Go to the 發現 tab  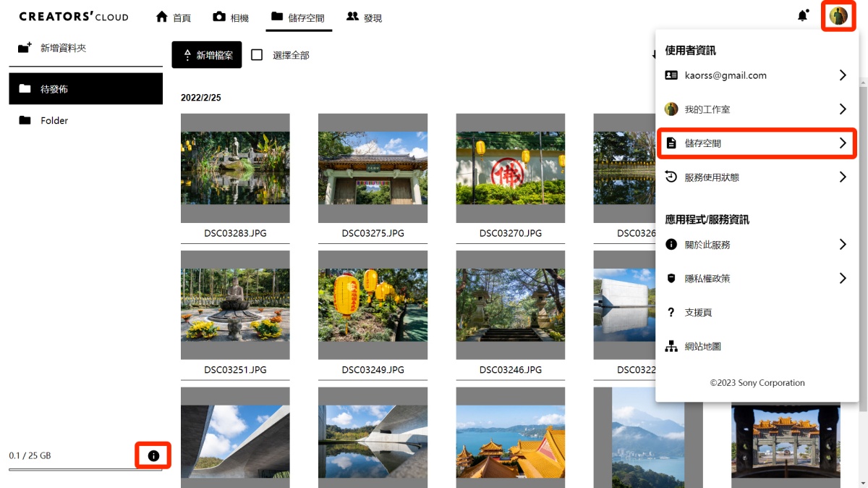(365, 17)
